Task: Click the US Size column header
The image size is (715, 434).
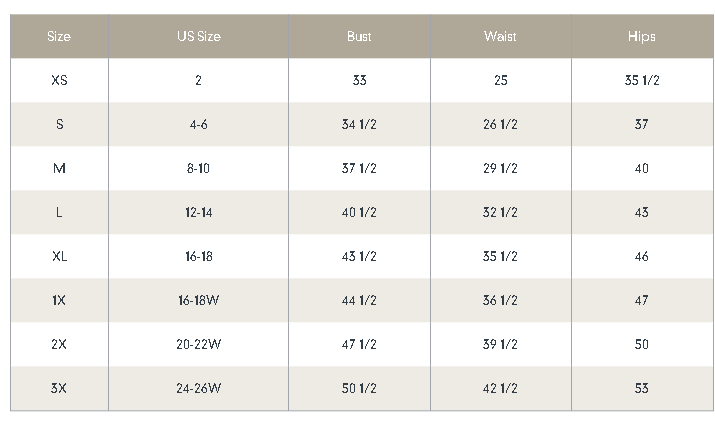Action: click(198, 37)
